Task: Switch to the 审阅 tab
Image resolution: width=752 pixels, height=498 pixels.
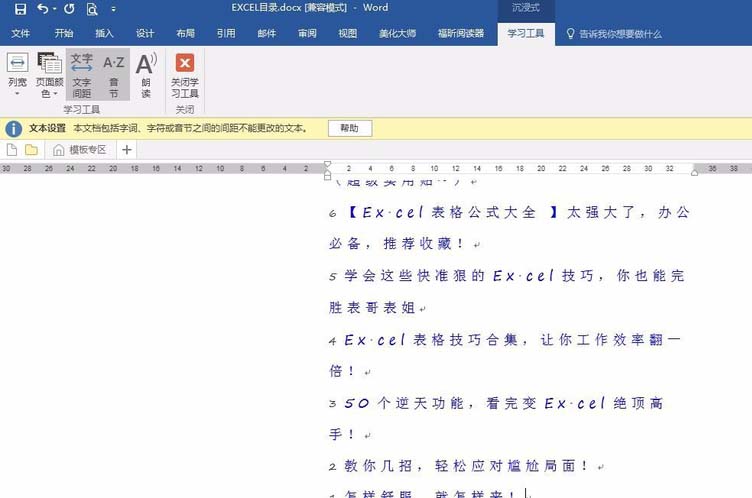Action: click(307, 34)
